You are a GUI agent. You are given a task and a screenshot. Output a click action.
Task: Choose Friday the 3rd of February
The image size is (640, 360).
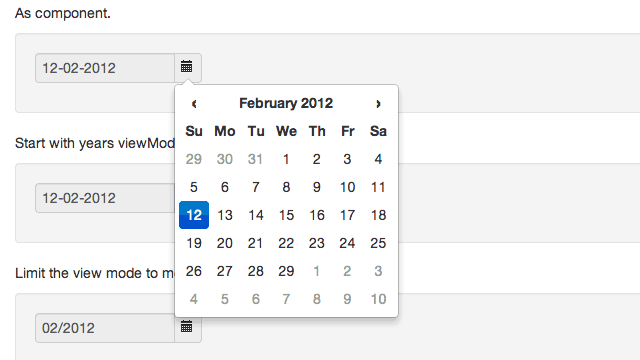coord(347,159)
